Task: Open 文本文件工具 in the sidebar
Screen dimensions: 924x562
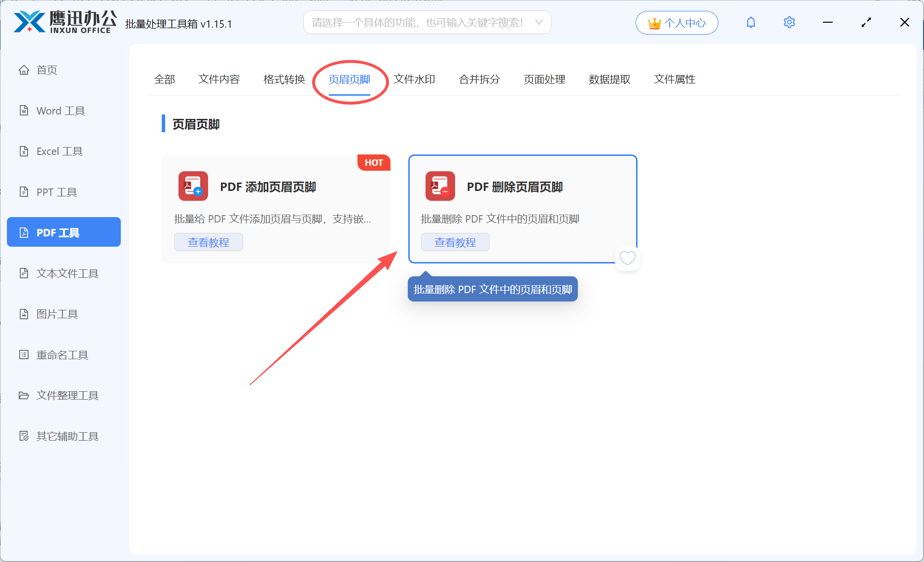Action: coord(64,273)
